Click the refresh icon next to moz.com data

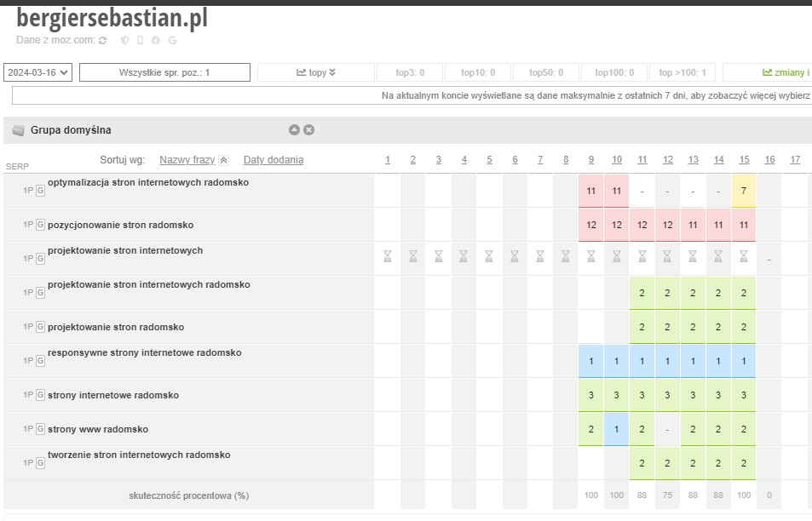[x=102, y=40]
